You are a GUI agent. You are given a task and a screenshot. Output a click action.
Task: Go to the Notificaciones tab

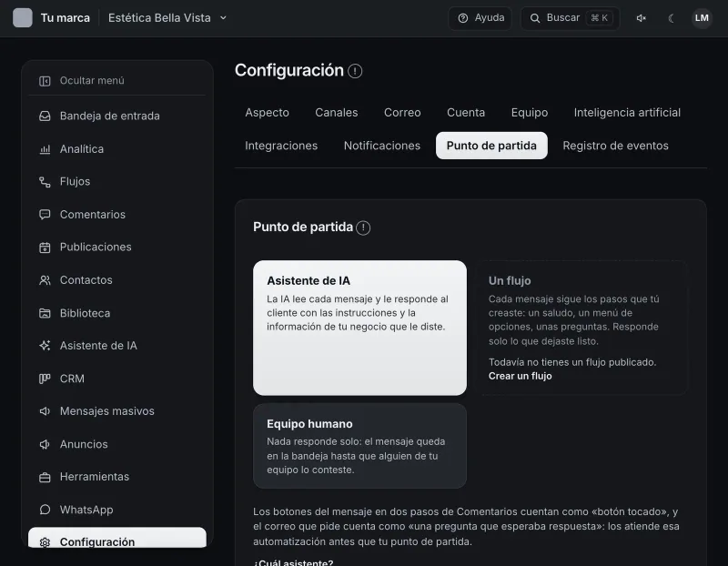pyautogui.click(x=382, y=146)
